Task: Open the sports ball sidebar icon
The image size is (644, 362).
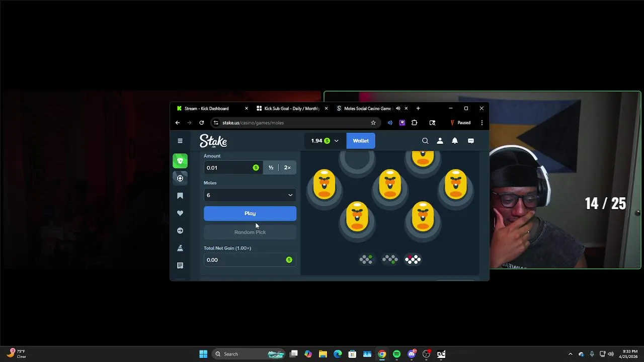Action: [x=180, y=178]
